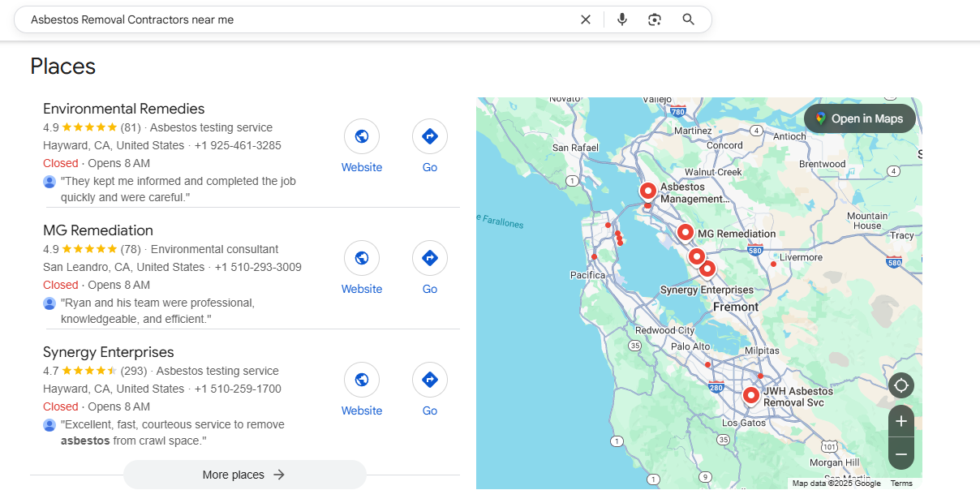Open the Synergy Enterprises listing title

pos(108,352)
